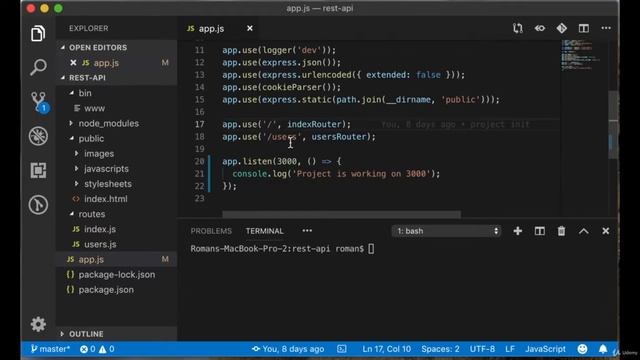This screenshot has width=640, height=360.
Task: Maximize the terminal panel with the chevron icon
Action: 584,231
